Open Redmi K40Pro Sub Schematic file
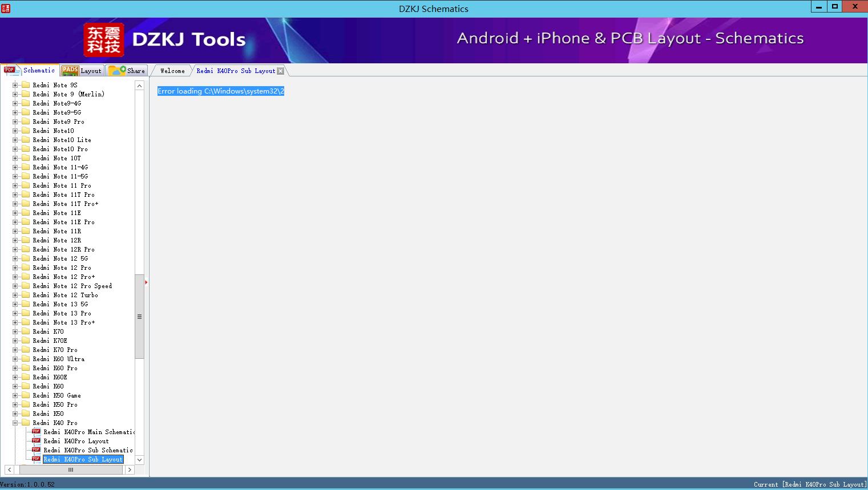This screenshot has width=868, height=490. click(88, 450)
